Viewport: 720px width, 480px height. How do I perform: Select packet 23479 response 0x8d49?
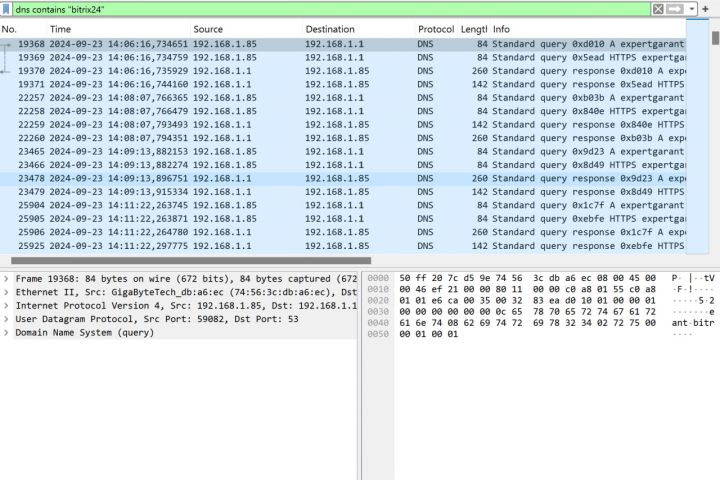(x=343, y=192)
